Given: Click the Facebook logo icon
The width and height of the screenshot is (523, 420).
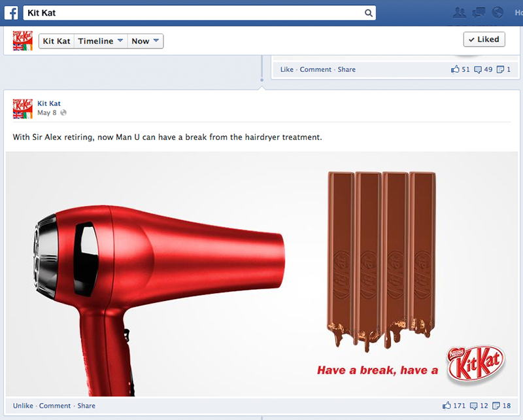Looking at the screenshot, I should (x=11, y=13).
